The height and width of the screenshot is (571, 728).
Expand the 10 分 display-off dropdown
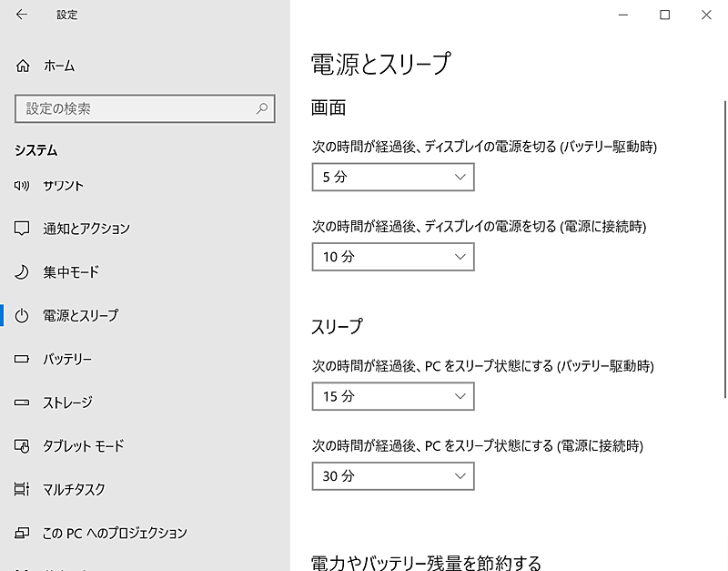392,257
